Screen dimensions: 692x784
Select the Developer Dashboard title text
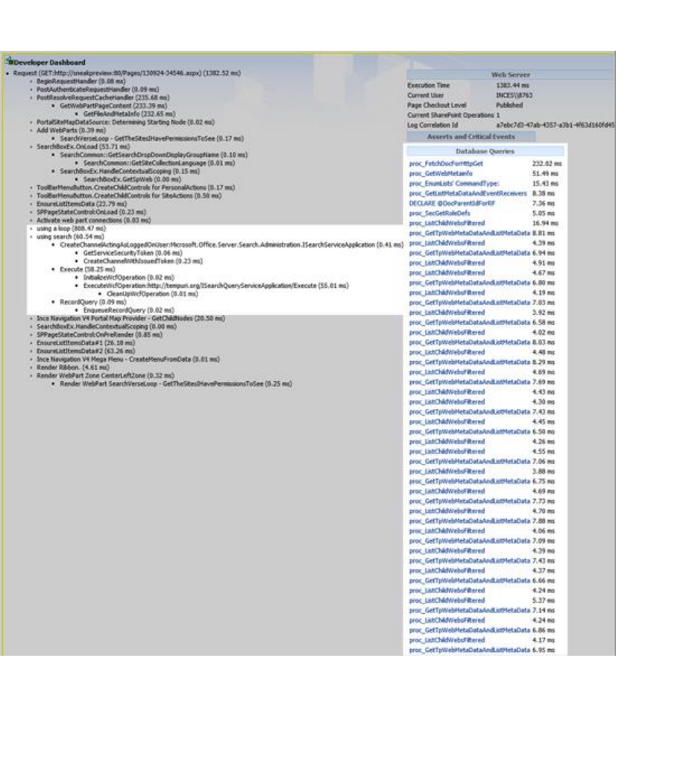coord(49,63)
